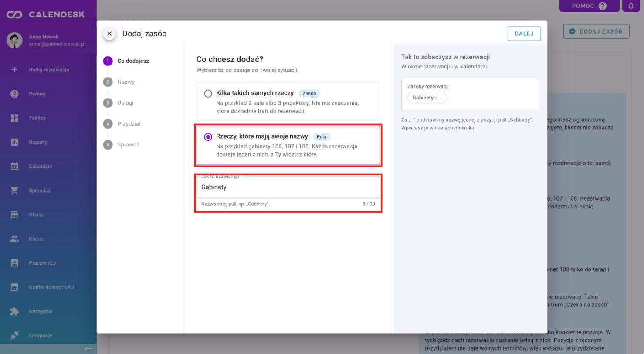Open the Raporty chart icon

click(14, 142)
